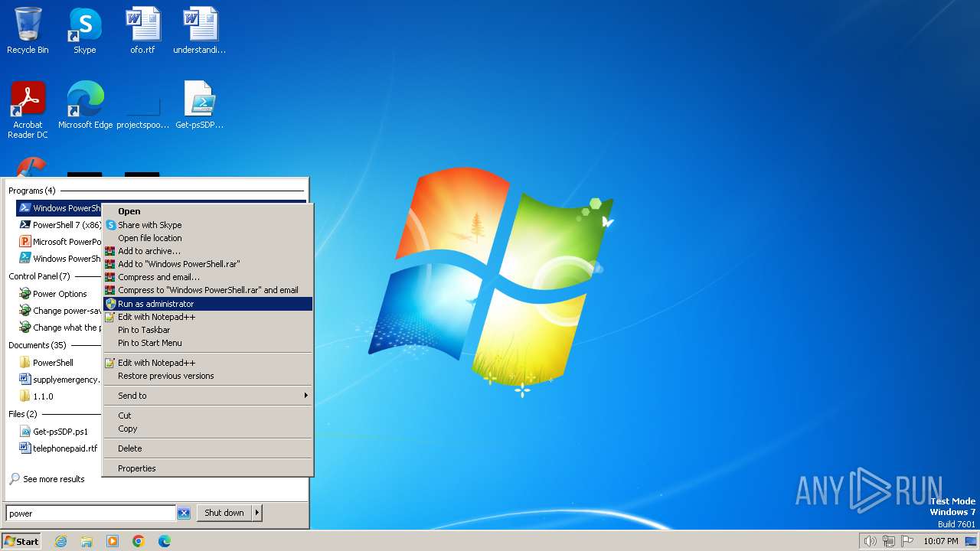Click the Files (2) group header
This screenshot has height=551, width=980.
23,414
